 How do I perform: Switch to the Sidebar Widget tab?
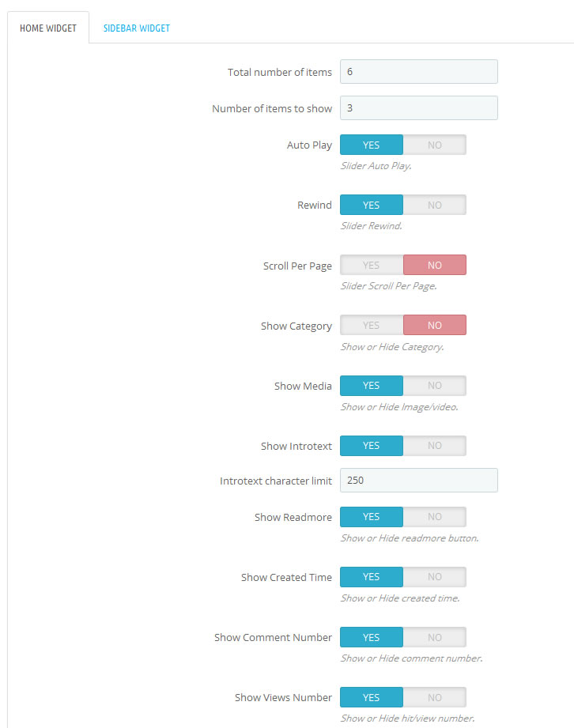click(x=137, y=28)
